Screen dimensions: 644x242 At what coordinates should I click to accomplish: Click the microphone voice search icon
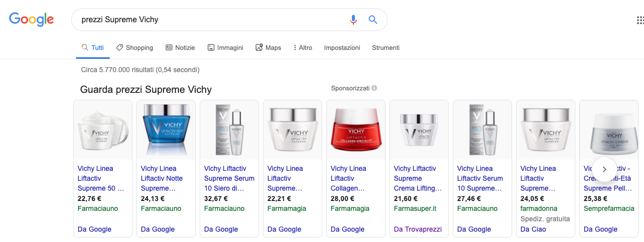pos(353,20)
